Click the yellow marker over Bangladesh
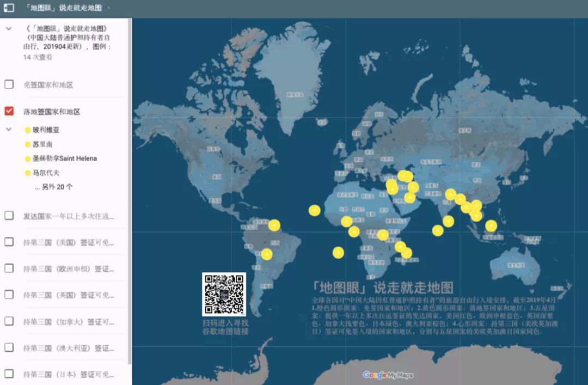The image size is (588, 385). click(460, 199)
